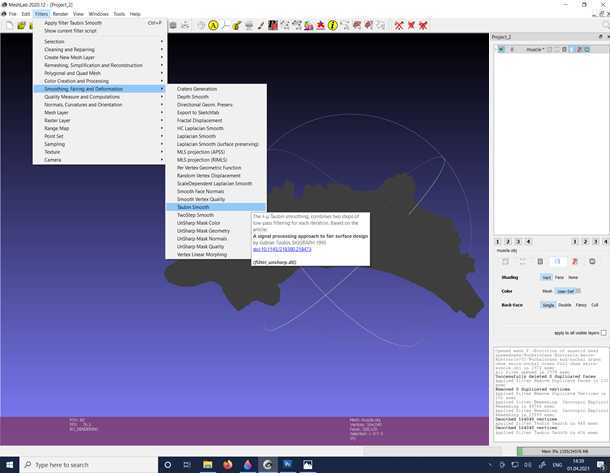Expand the Sampling submenu
610x473 pixels.
click(x=100, y=144)
